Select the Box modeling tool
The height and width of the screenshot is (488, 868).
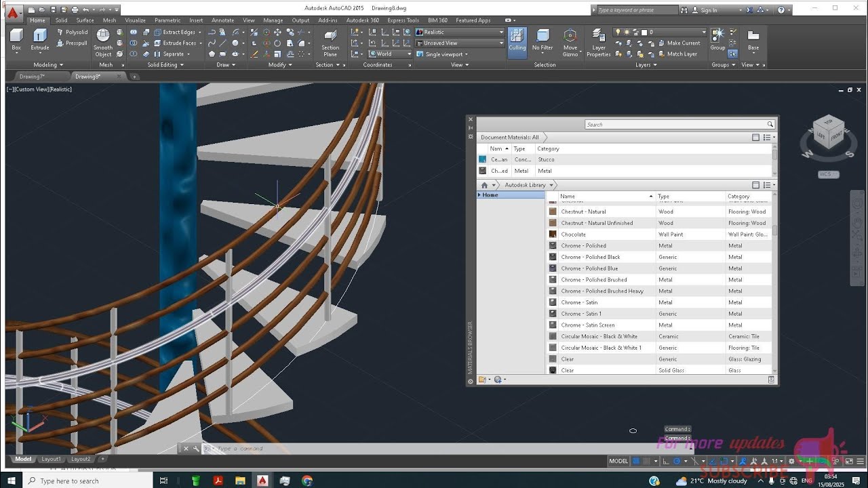(x=16, y=41)
